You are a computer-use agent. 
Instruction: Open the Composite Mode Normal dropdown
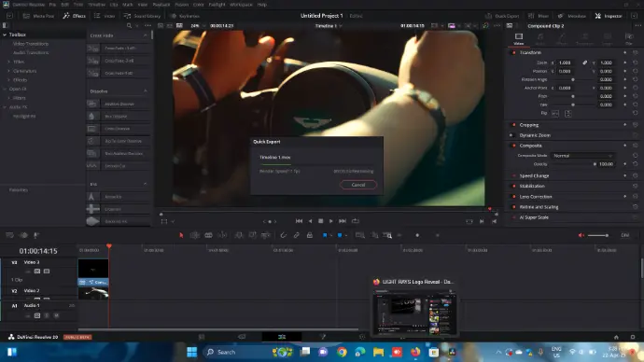coord(582,156)
